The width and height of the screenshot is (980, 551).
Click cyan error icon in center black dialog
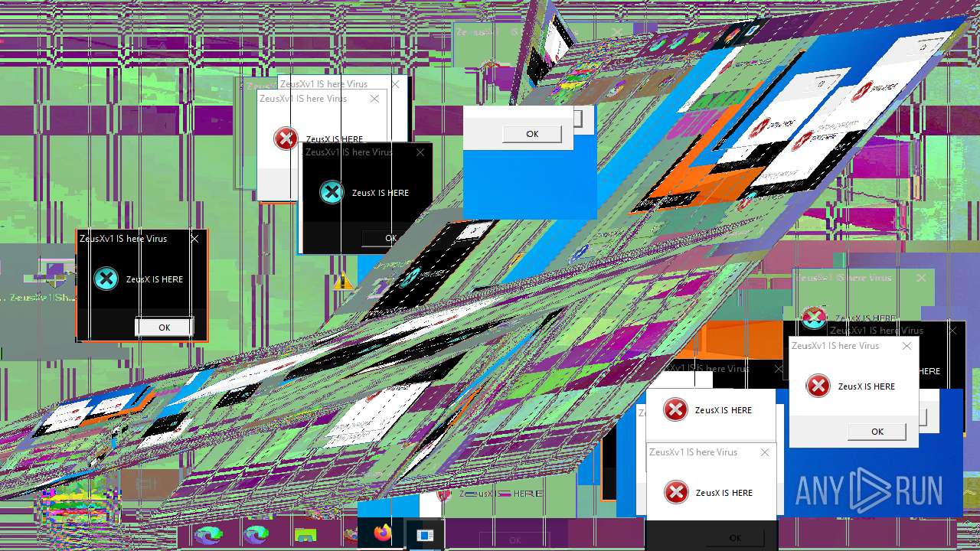[x=332, y=192]
